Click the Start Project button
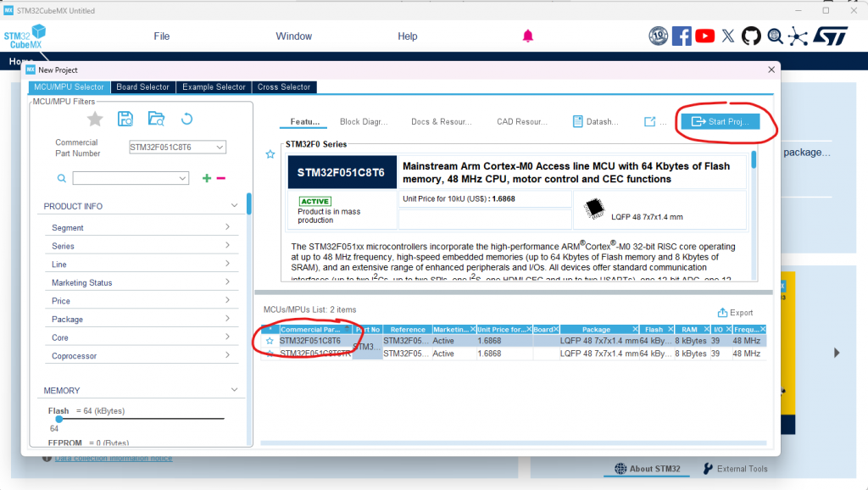This screenshot has height=490, width=868. [x=720, y=122]
